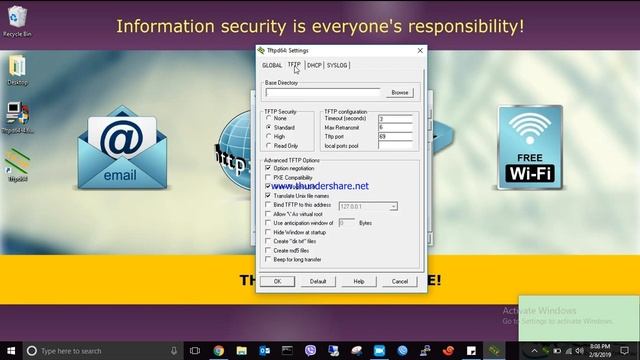The image size is (640, 360).
Task: Click the Max Retransmit field
Action: click(395, 128)
